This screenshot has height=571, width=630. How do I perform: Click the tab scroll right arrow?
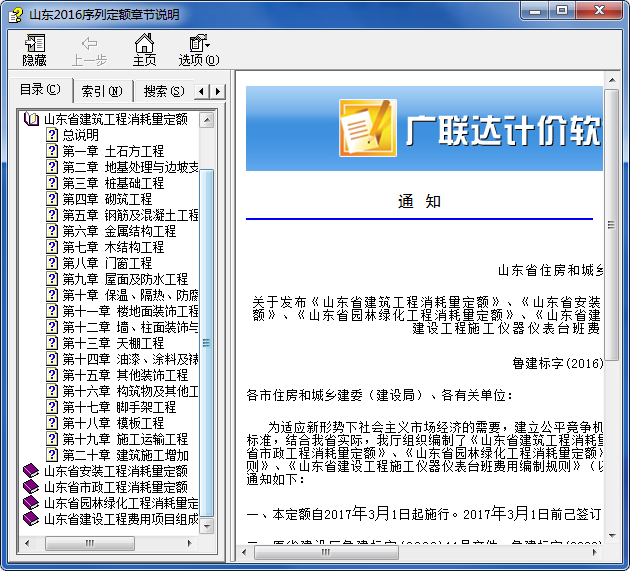[218, 92]
